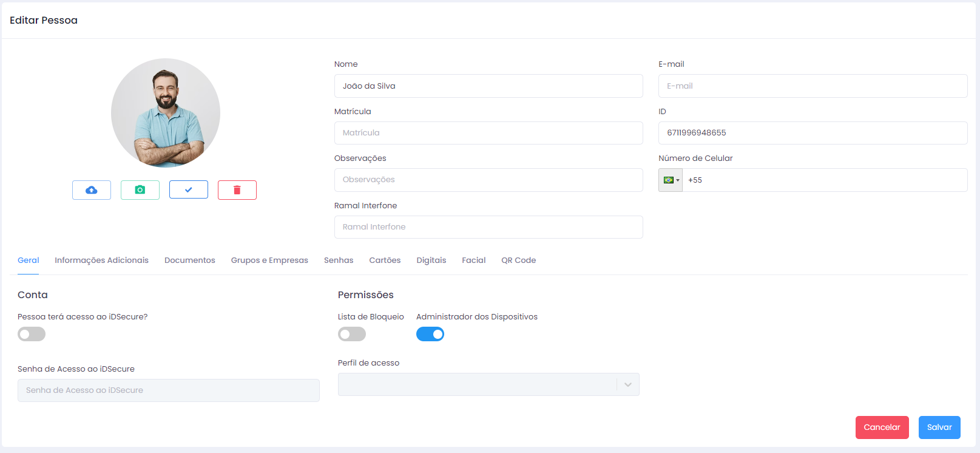Click the 'Permissões' section heading
Image resolution: width=980 pixels, height=453 pixels.
point(366,295)
